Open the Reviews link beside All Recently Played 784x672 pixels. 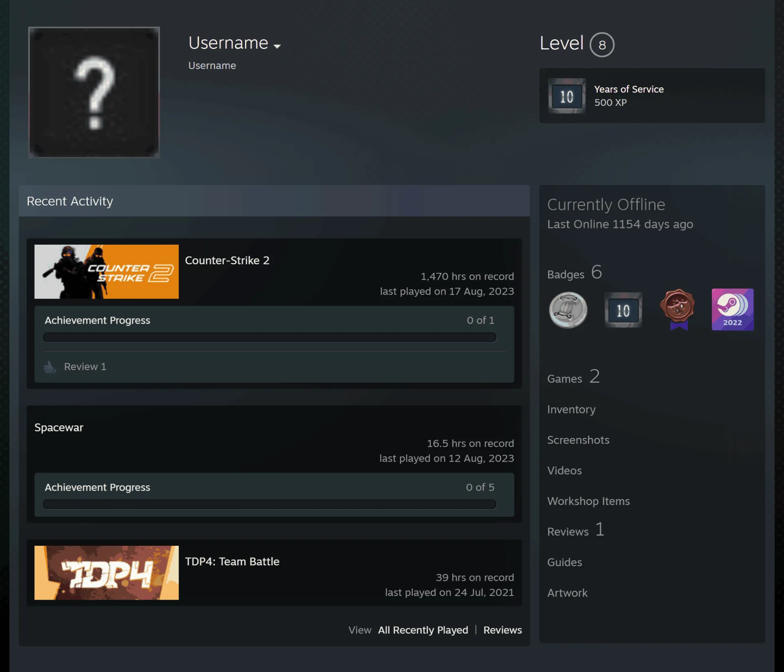click(503, 630)
